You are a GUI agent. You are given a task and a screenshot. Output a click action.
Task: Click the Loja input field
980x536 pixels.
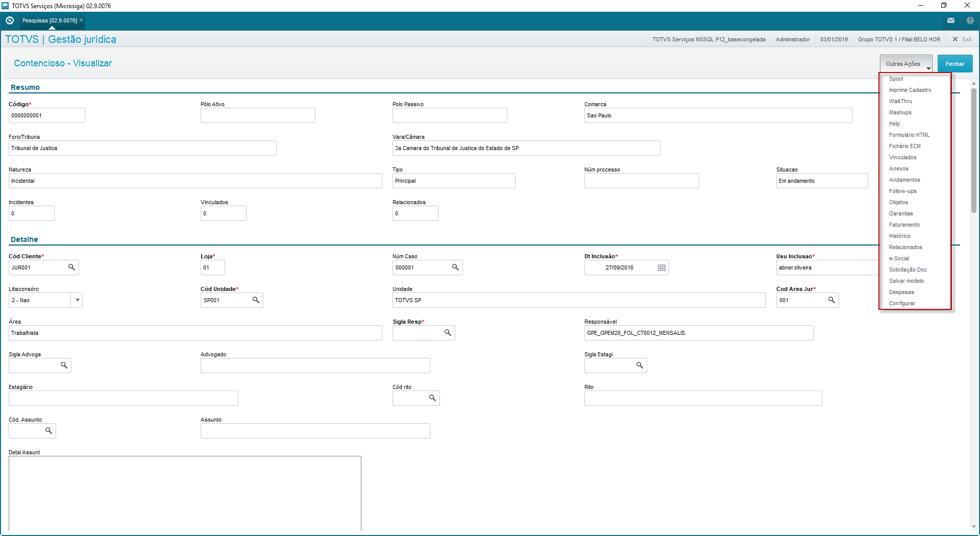(x=213, y=267)
